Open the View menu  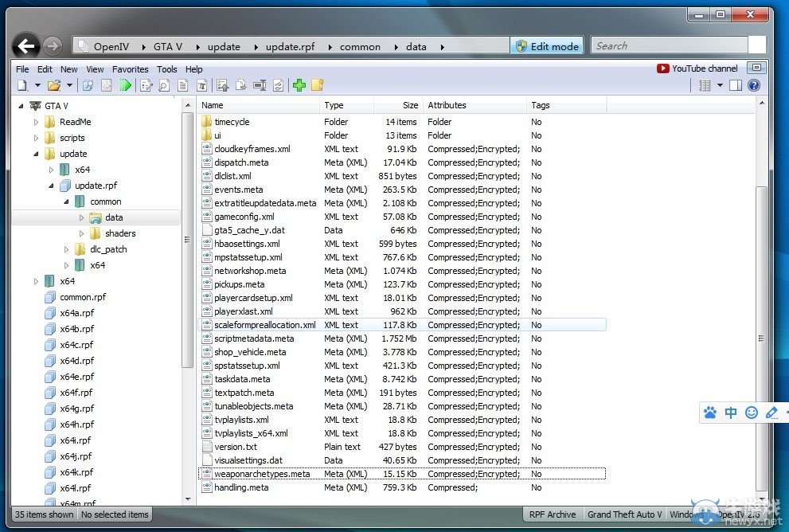pyautogui.click(x=95, y=69)
